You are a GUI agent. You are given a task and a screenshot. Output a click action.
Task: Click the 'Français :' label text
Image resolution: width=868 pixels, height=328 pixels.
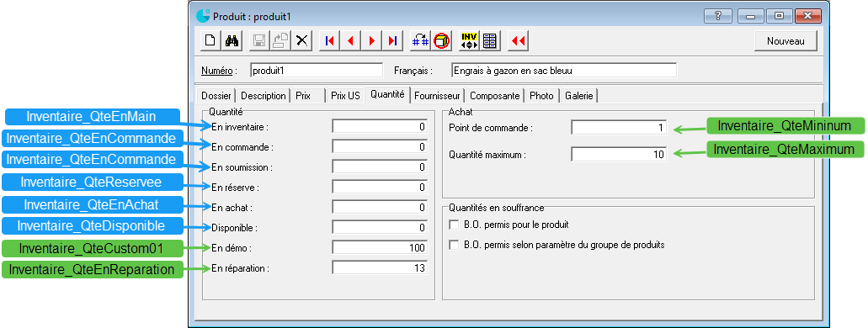point(413,71)
